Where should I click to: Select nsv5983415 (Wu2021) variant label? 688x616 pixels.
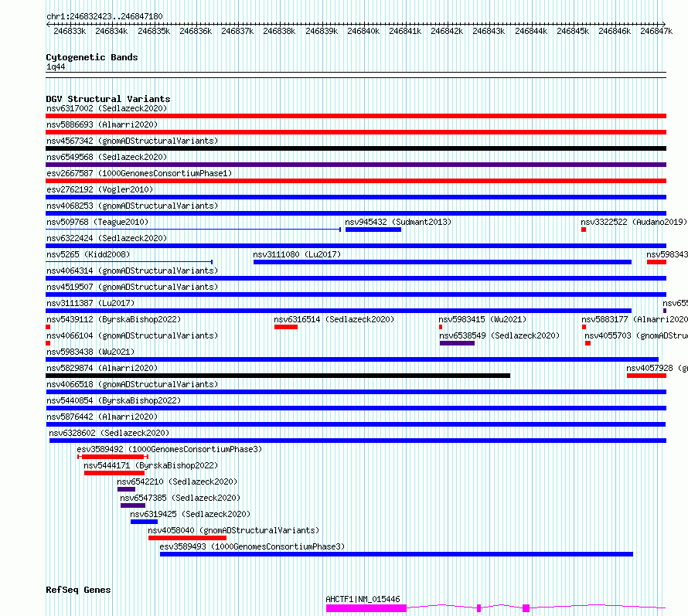pos(482,319)
